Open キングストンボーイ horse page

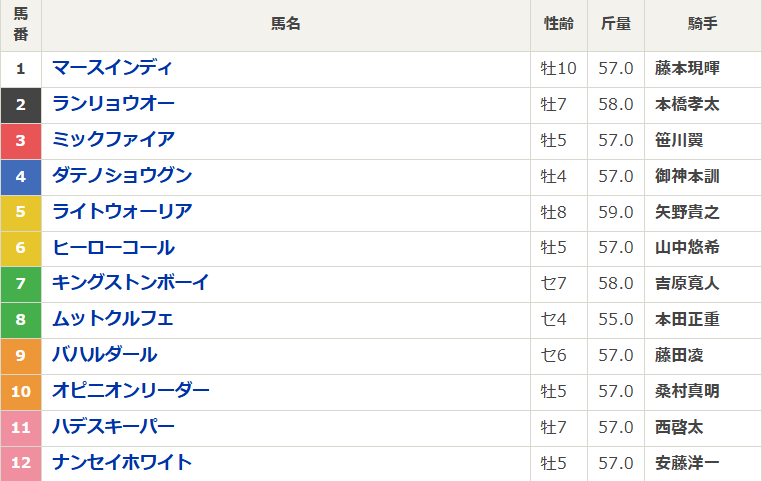coord(130,283)
